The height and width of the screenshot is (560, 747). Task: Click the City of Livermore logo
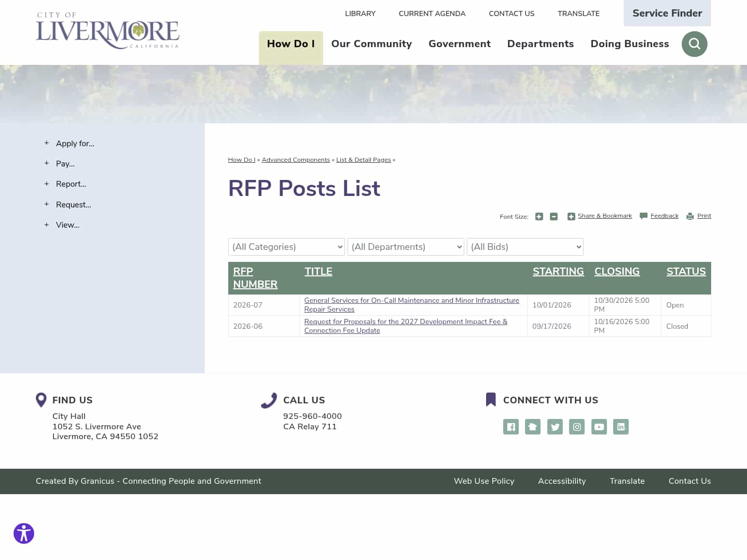click(x=107, y=31)
